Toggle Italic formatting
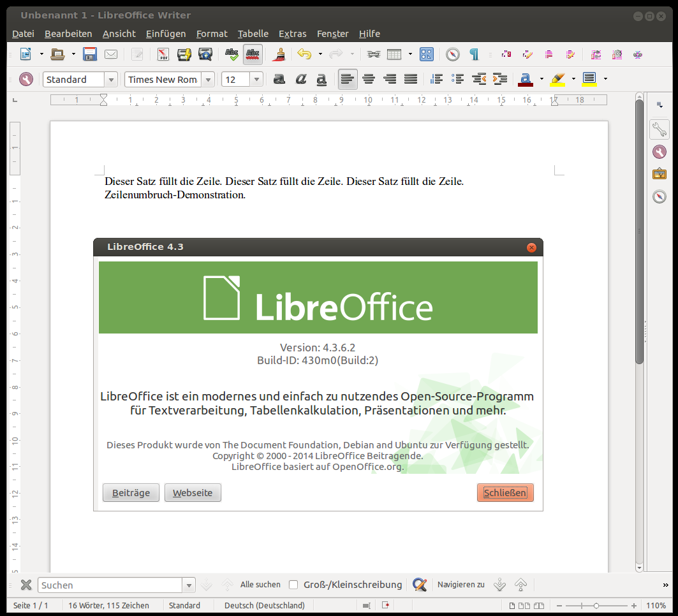This screenshot has height=616, width=678. (x=300, y=79)
